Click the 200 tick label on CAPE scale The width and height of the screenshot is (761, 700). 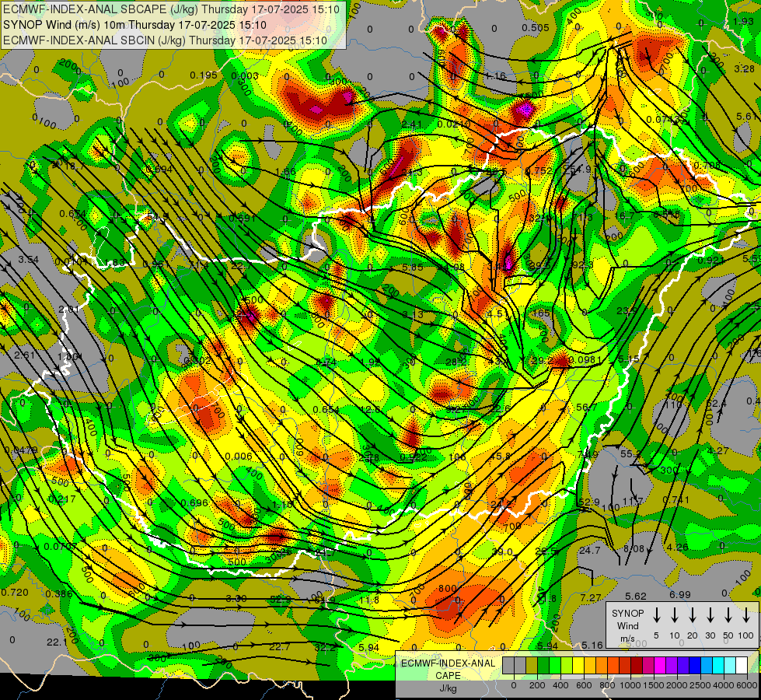click(x=537, y=685)
